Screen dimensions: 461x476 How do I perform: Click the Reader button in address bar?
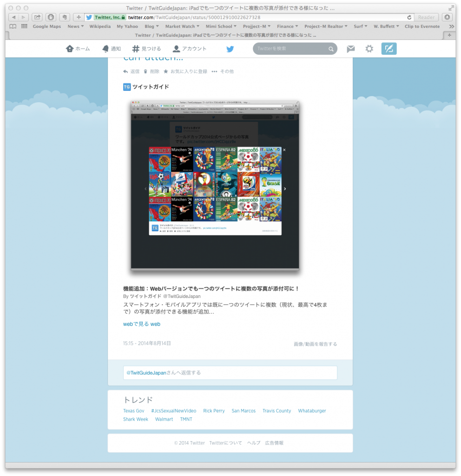point(426,17)
